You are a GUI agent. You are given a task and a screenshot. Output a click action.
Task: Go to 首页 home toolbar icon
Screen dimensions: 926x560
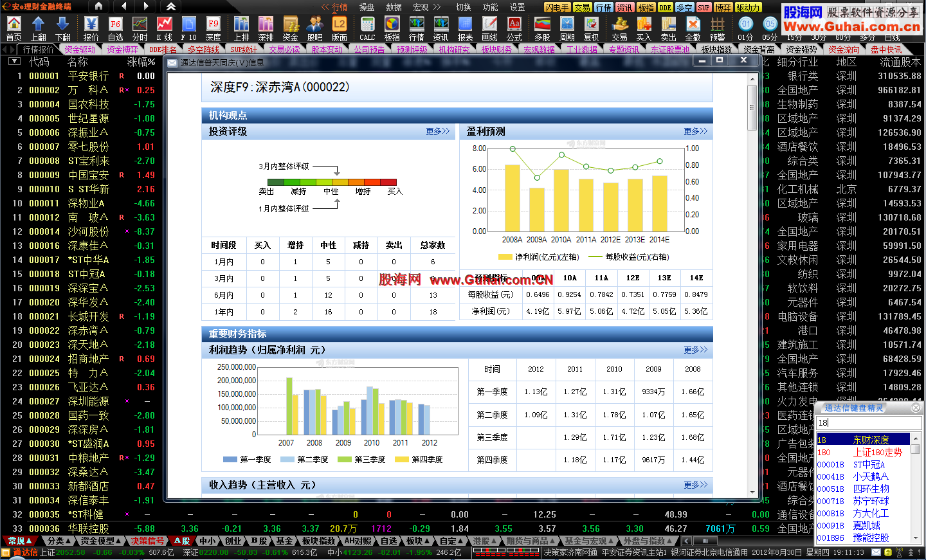pyautogui.click(x=14, y=28)
